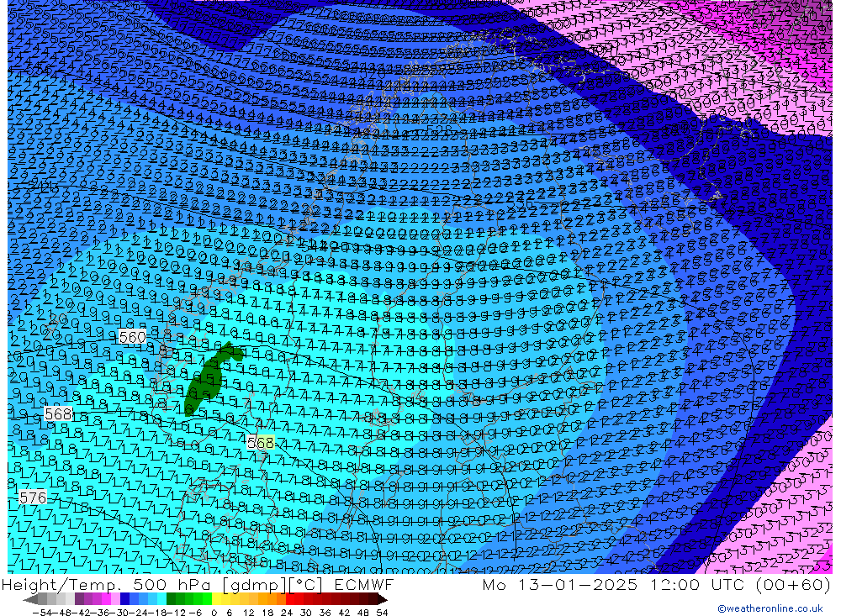Click the '(00+60)' forecast hour text
841x616 pixels.
point(793,584)
